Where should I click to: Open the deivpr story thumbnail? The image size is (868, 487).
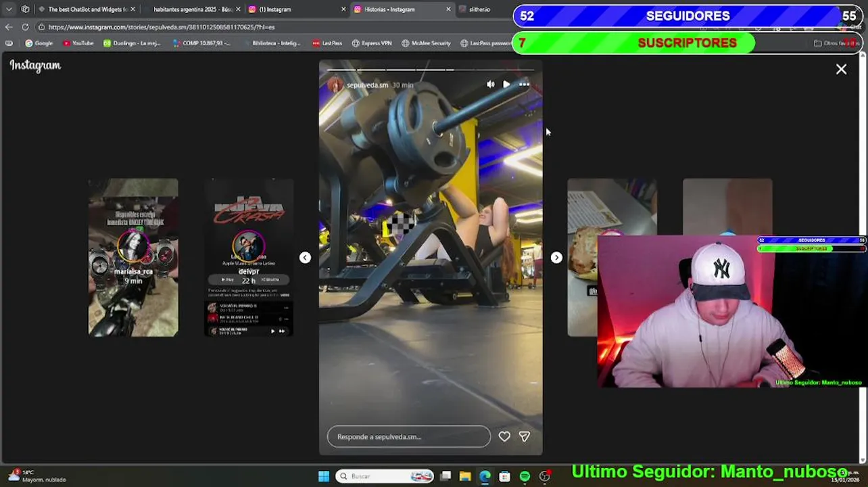249,258
